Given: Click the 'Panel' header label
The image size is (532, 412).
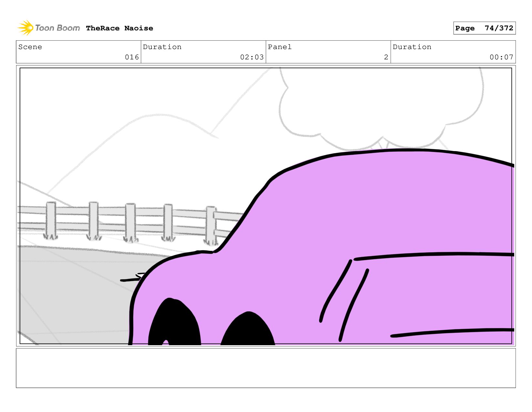Looking at the screenshot, I should [x=280, y=47].
